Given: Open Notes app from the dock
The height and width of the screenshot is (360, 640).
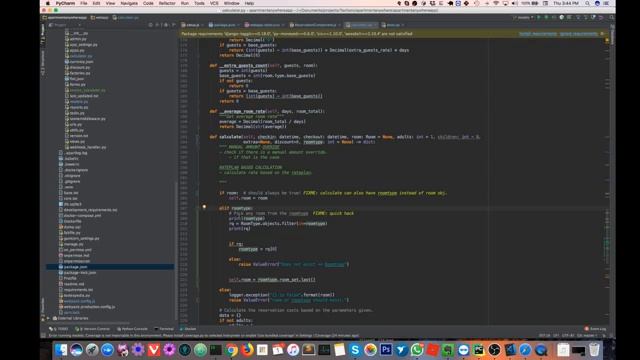Looking at the screenshot, I should point(340,350).
